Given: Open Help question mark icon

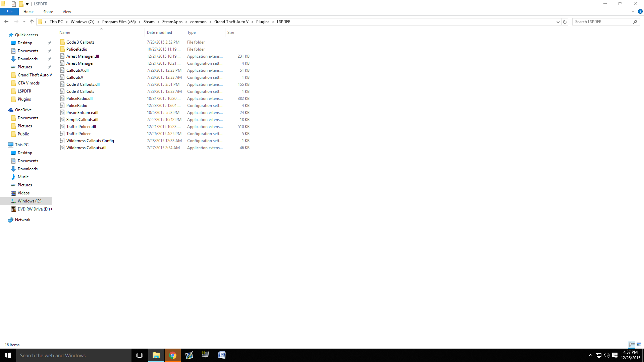Looking at the screenshot, I should click(640, 11).
